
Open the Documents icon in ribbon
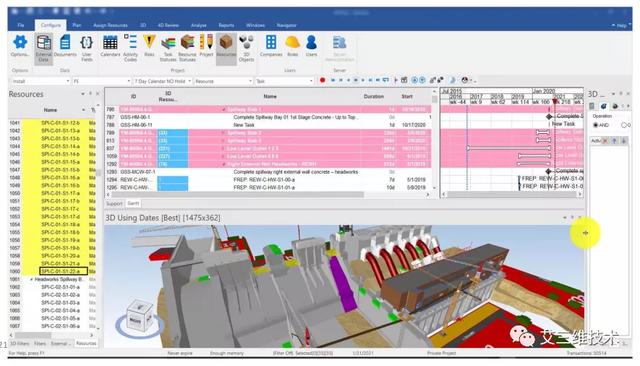pyautogui.click(x=65, y=46)
